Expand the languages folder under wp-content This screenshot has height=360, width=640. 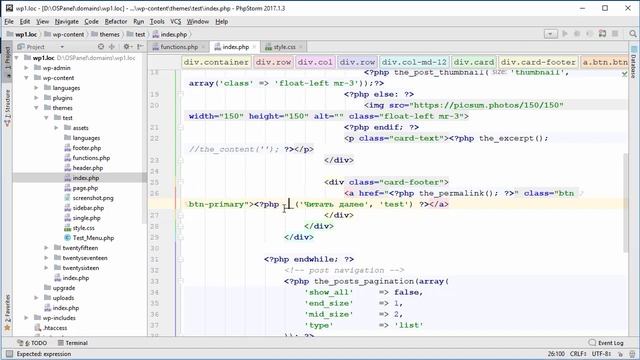tap(36, 88)
